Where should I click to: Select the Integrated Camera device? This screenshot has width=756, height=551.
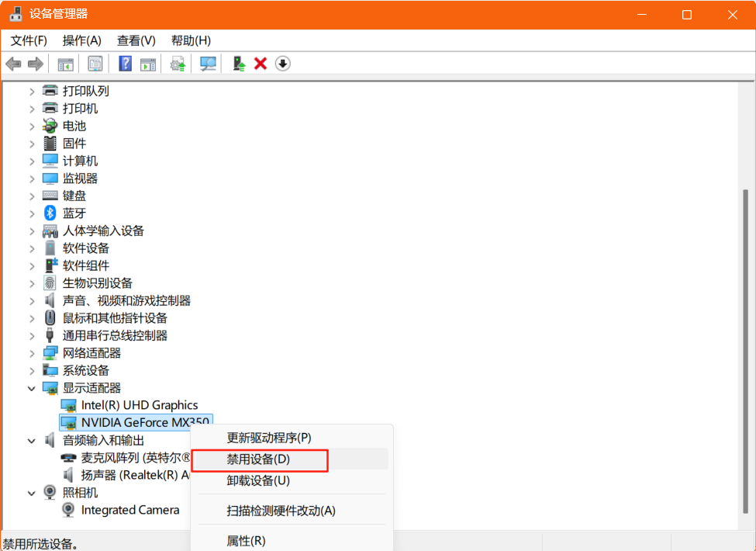point(130,510)
